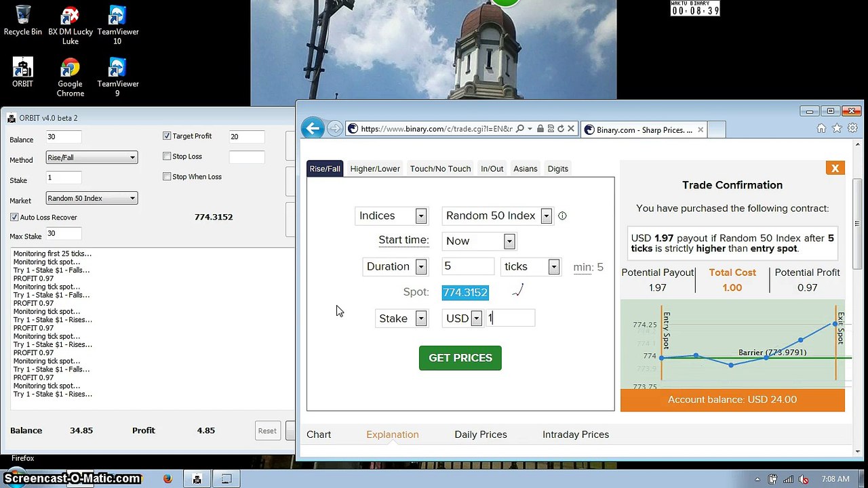Open the Start time dropdown showing Now
Viewport: 868px width, 488px height.
pyautogui.click(x=479, y=241)
